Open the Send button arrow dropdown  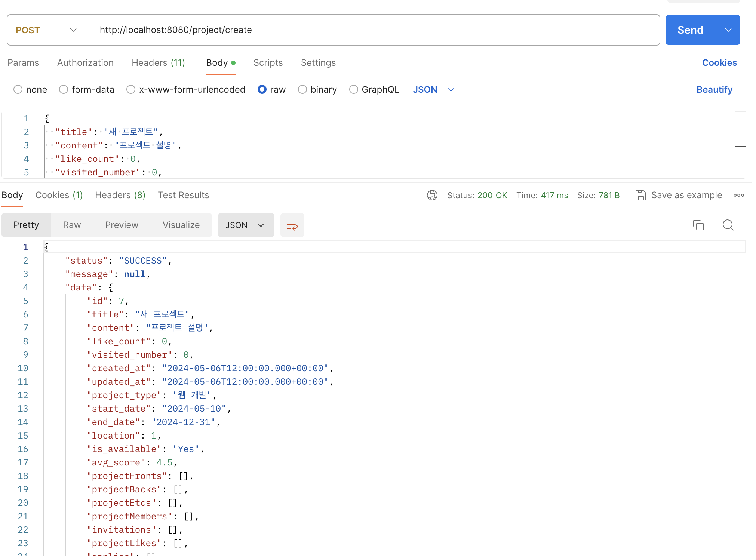(x=728, y=30)
